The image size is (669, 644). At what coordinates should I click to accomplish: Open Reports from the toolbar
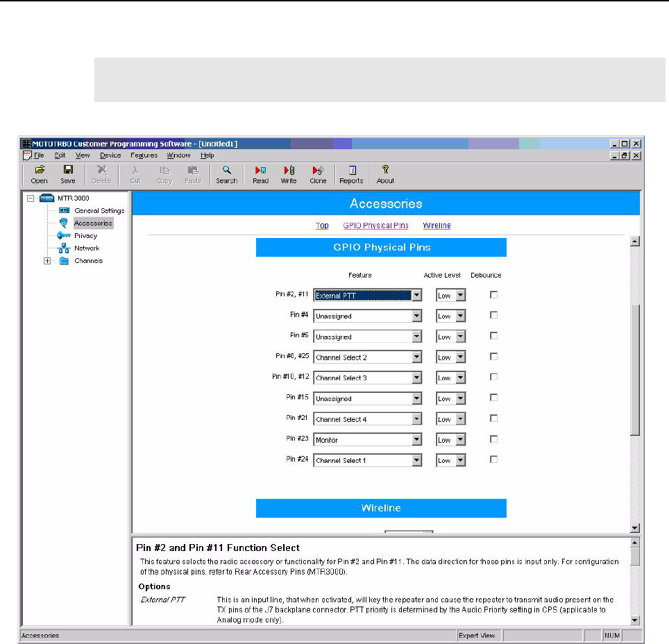point(352,175)
